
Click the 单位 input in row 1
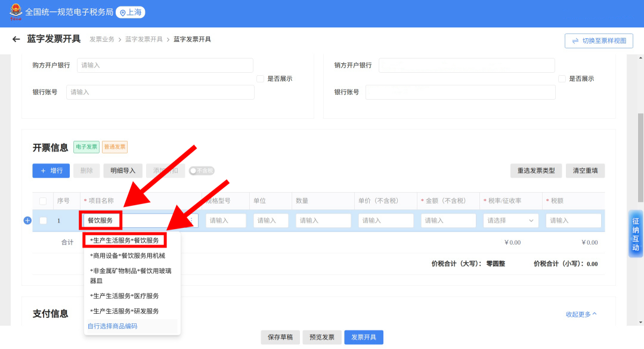point(271,220)
